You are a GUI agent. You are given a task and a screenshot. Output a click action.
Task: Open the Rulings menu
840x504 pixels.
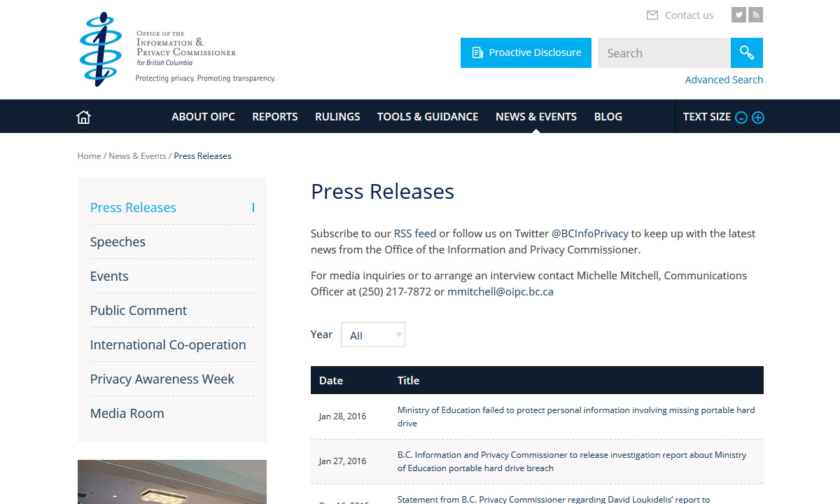click(x=337, y=117)
